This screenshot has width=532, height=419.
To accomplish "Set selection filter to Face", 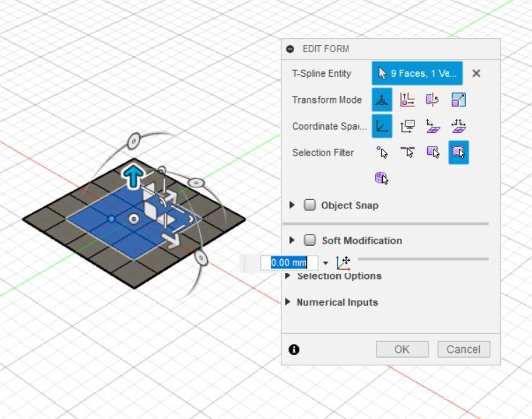I will click(x=433, y=152).
